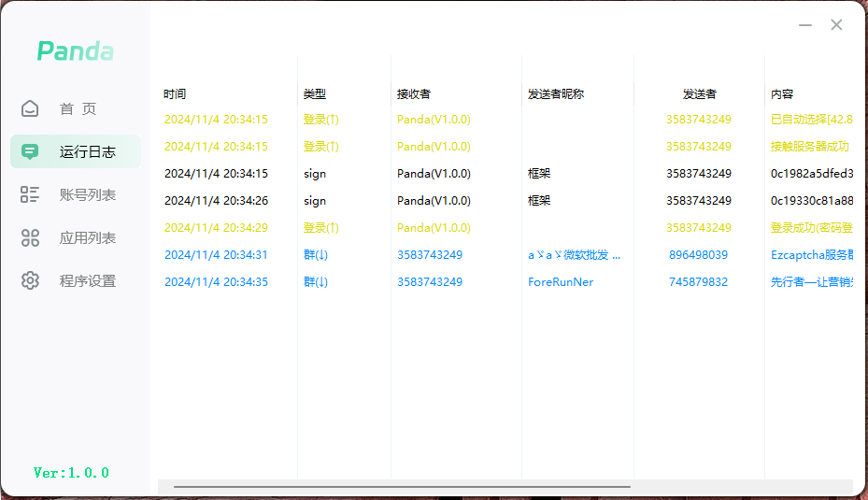
Task: Select the ForeRunNer group message row
Action: click(561, 282)
